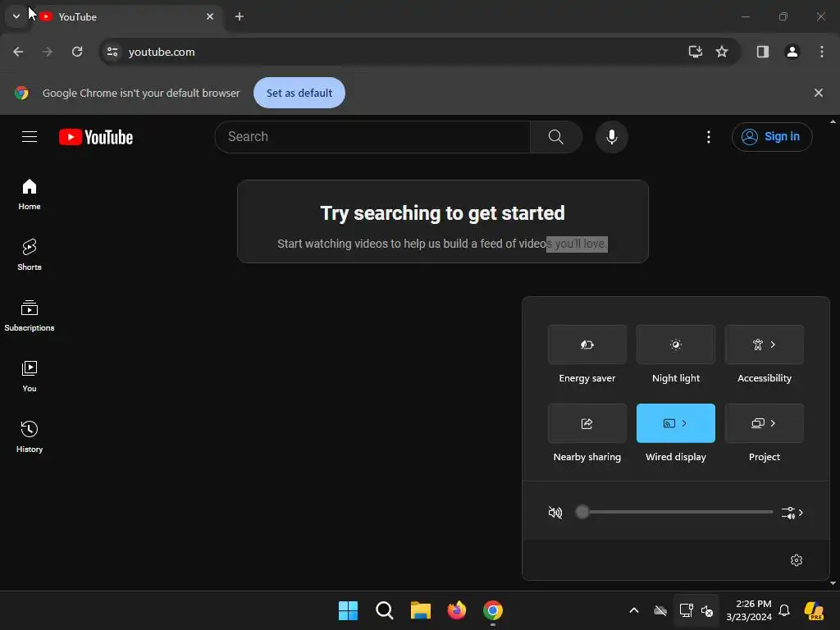Open Chrome's three-dot menu
Image resolution: width=840 pixels, height=630 pixels.
click(x=821, y=52)
